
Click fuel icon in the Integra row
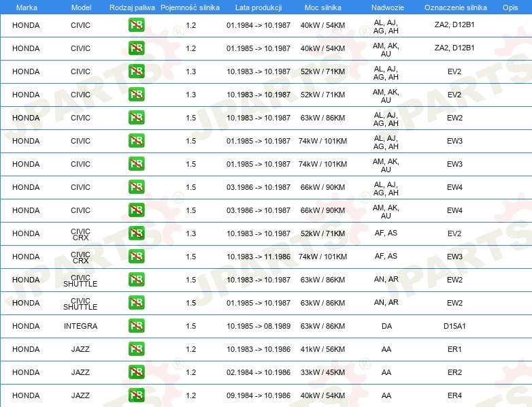coord(136,325)
